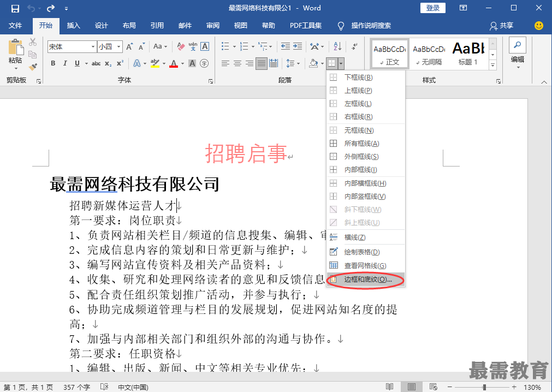Switch to Print Layout view
Image resolution: width=552 pixels, height=392 pixels.
coord(411,387)
